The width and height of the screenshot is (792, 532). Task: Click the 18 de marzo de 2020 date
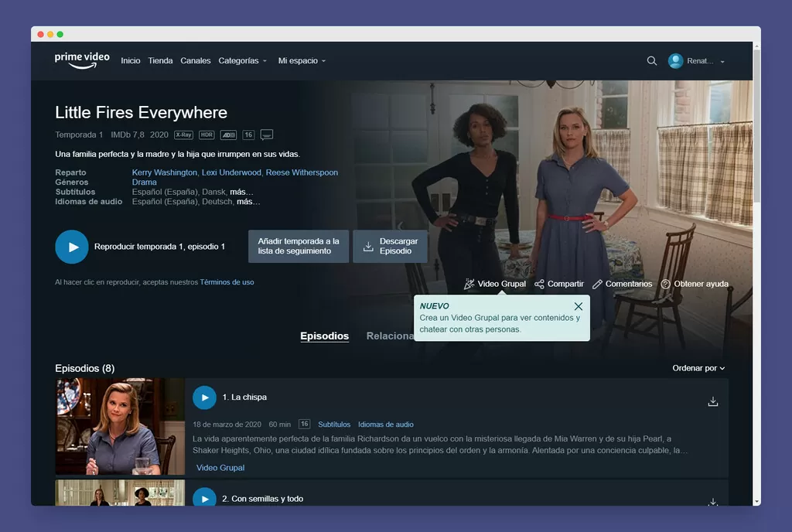pyautogui.click(x=227, y=425)
